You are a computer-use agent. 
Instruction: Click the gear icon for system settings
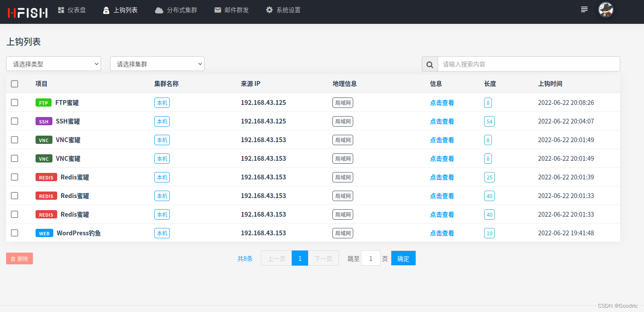(x=270, y=10)
